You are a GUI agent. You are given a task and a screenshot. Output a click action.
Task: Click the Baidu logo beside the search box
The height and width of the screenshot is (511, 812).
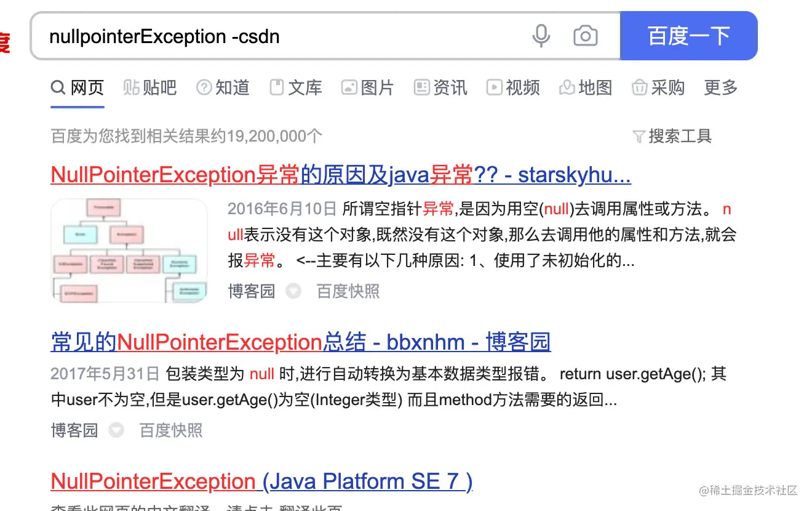[x=5, y=43]
